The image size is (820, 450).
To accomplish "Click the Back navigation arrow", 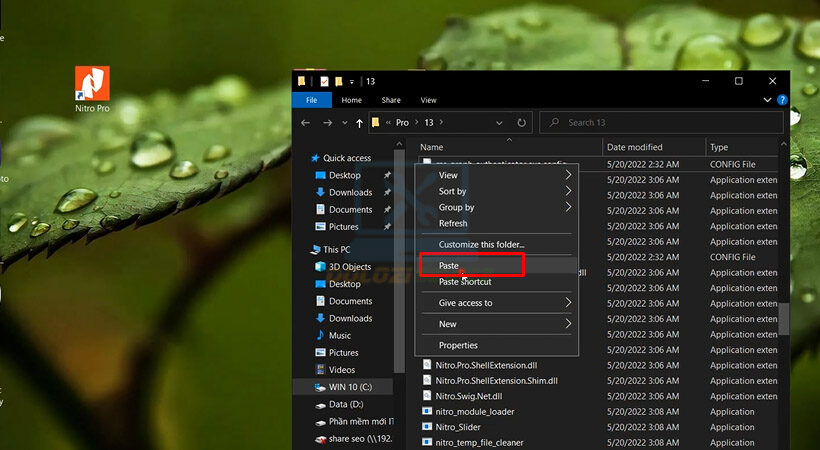I will tap(306, 123).
